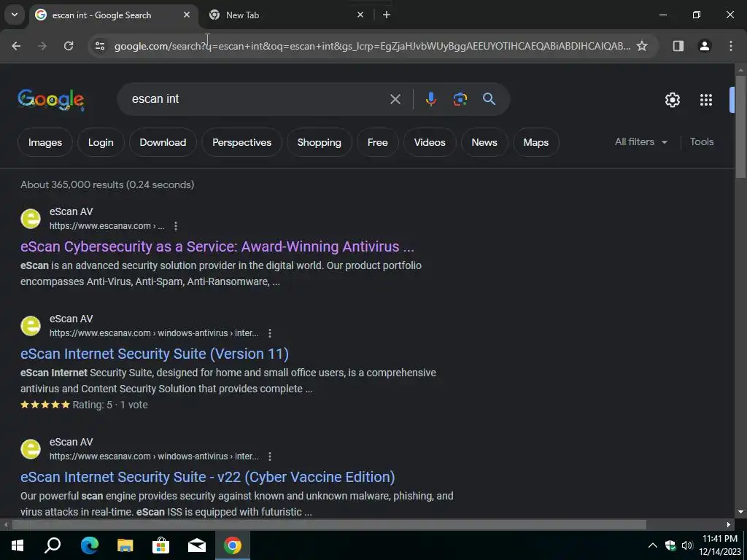Open File Explorer from taskbar

(x=125, y=545)
